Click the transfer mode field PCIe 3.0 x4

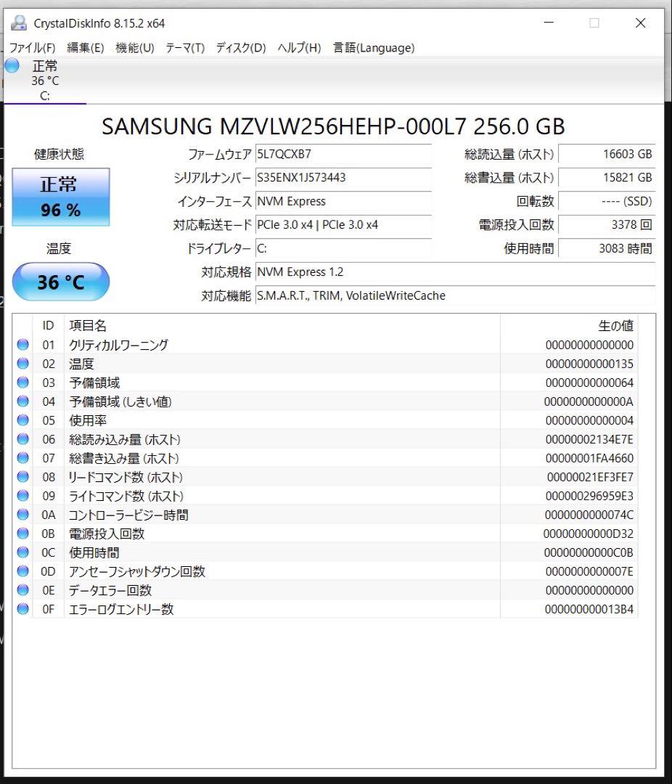click(x=343, y=224)
